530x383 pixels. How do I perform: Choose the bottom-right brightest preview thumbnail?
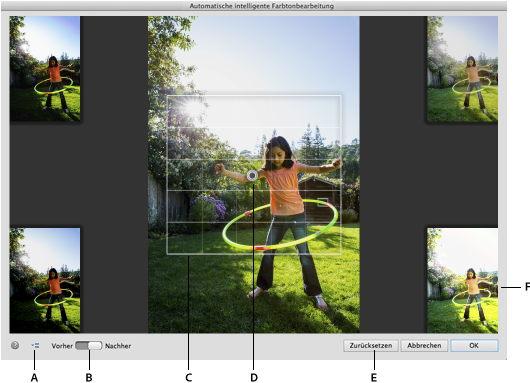click(462, 280)
